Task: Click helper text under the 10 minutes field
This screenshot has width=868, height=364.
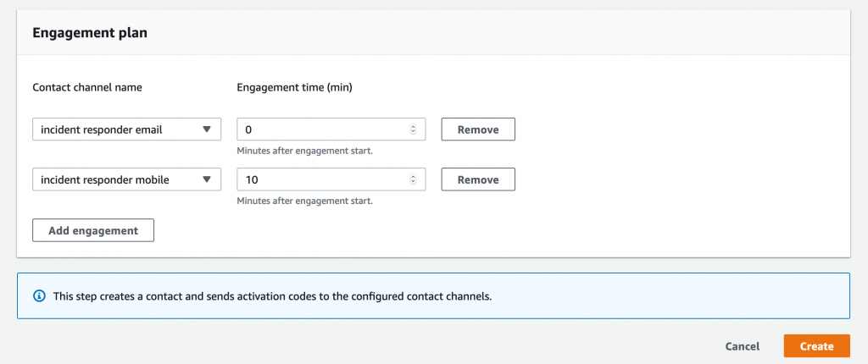Action: click(x=304, y=201)
